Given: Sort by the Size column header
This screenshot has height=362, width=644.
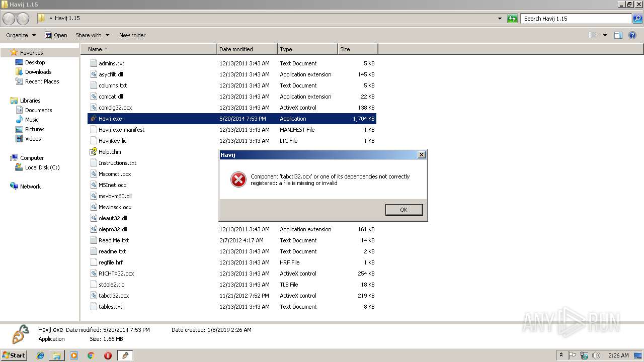Looking at the screenshot, I should click(x=358, y=49).
